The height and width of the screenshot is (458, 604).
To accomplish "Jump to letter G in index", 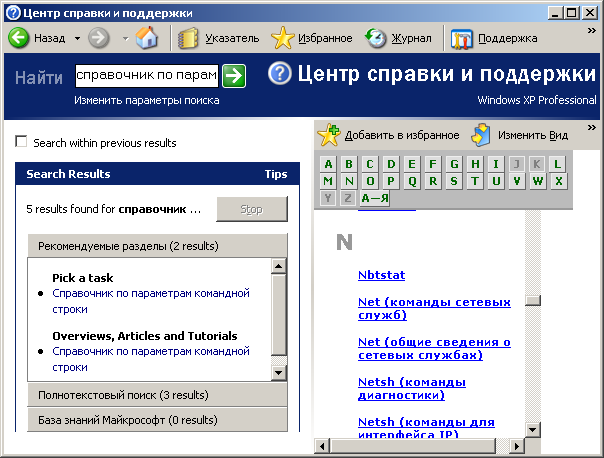I will tap(454, 164).
